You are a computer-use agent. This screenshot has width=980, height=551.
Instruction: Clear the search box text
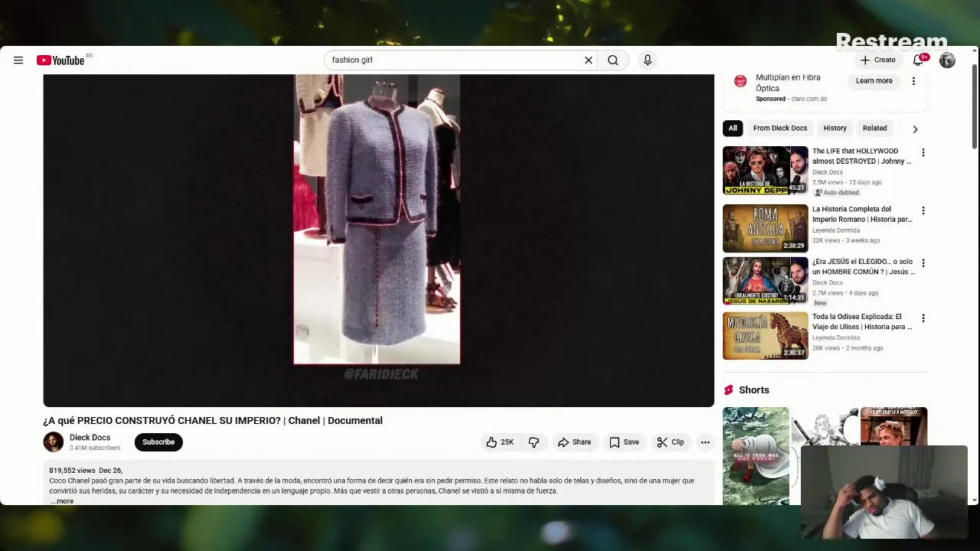tap(588, 60)
